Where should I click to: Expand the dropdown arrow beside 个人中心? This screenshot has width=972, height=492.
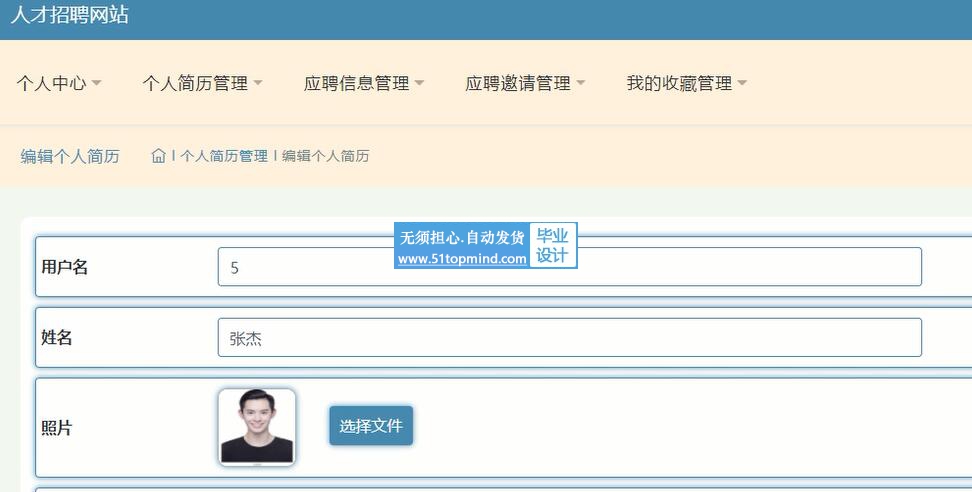(96, 82)
